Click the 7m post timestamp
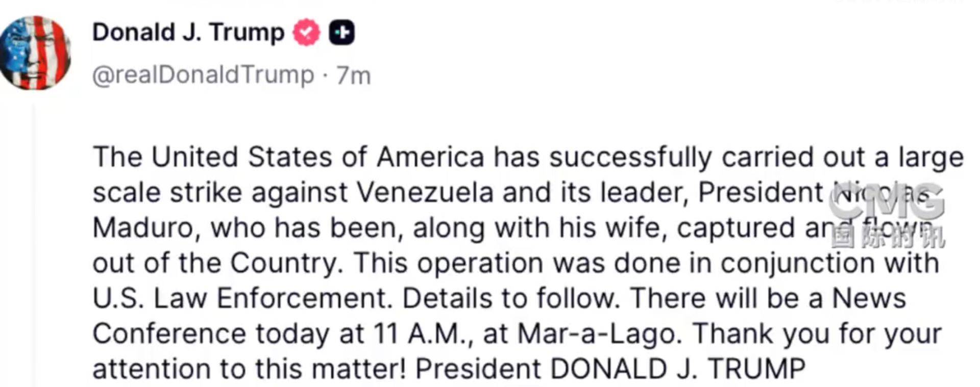Viewport: 980px width, 387px height. pos(353,76)
